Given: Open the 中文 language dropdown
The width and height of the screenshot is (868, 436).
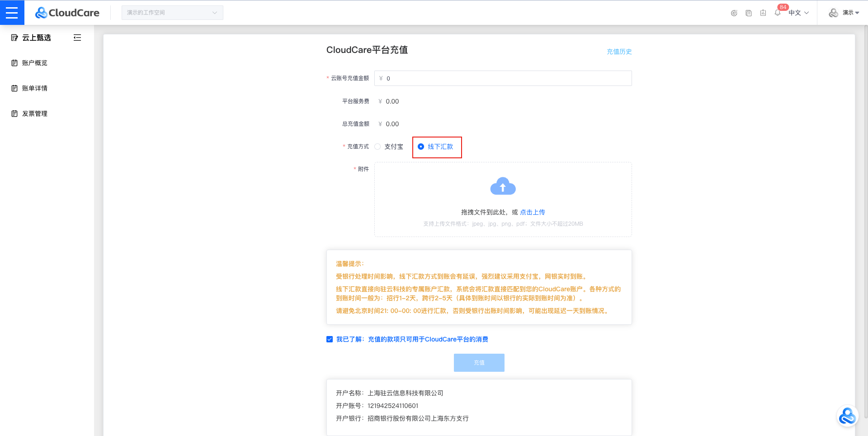Looking at the screenshot, I should 799,13.
